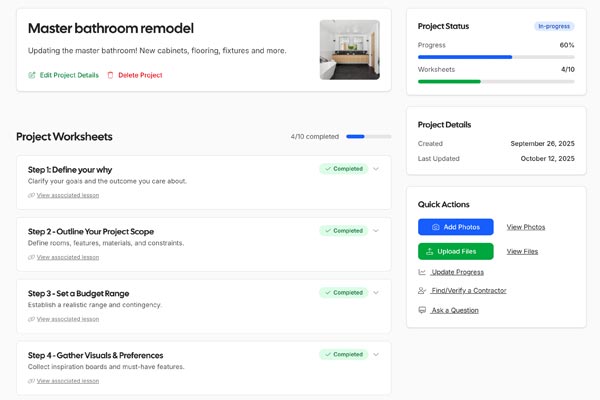Click the Edit Project Details pencil icon
The image size is (600, 400).
(32, 75)
